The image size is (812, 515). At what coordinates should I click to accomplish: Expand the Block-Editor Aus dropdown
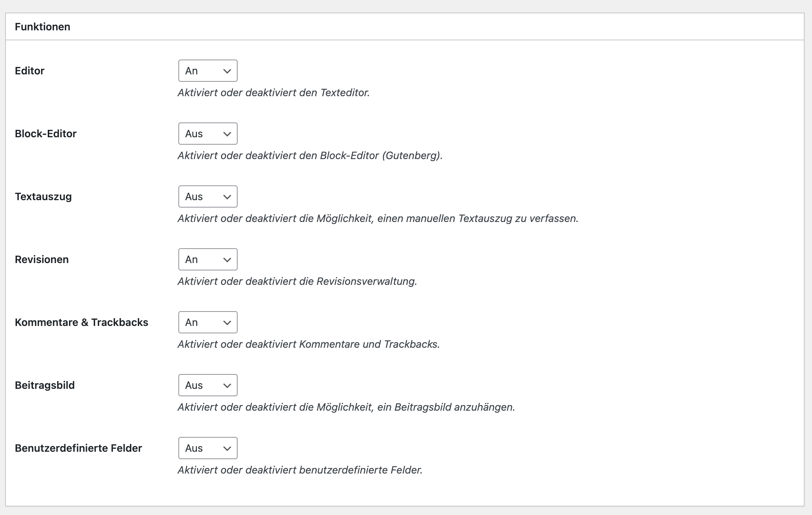[208, 134]
